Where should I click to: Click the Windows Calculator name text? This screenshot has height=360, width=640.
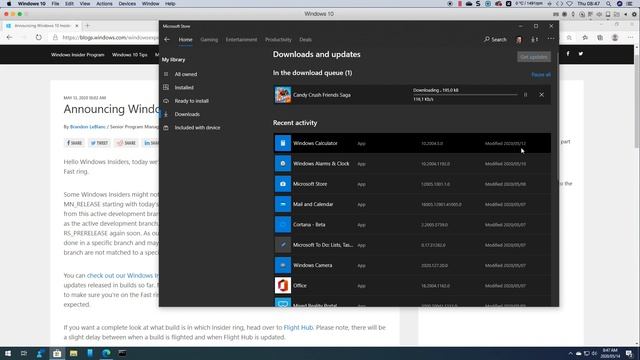315,143
